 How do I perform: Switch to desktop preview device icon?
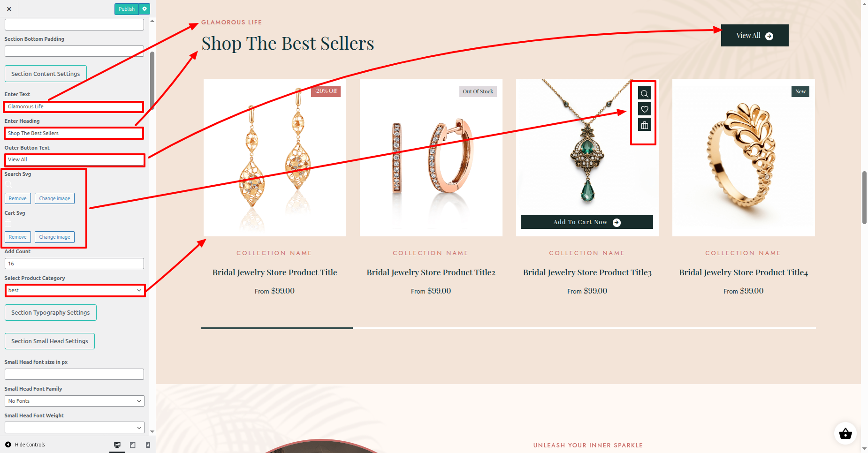(117, 445)
